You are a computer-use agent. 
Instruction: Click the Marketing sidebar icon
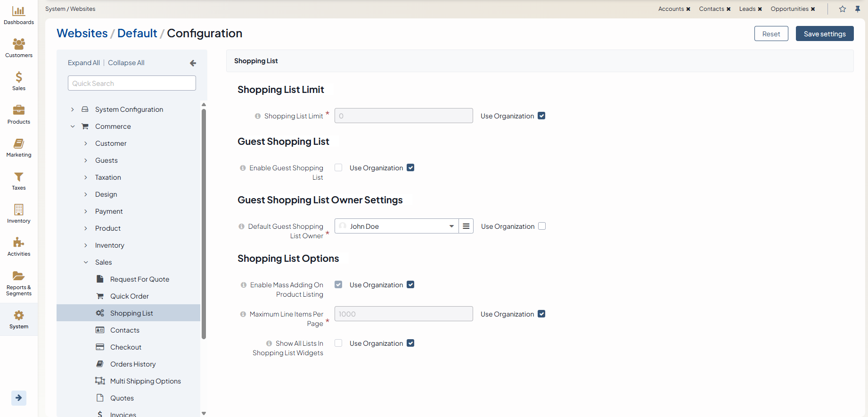click(x=19, y=144)
